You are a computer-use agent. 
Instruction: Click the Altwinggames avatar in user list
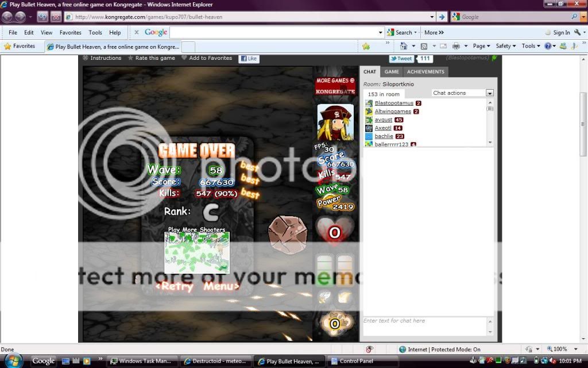pyautogui.click(x=369, y=112)
